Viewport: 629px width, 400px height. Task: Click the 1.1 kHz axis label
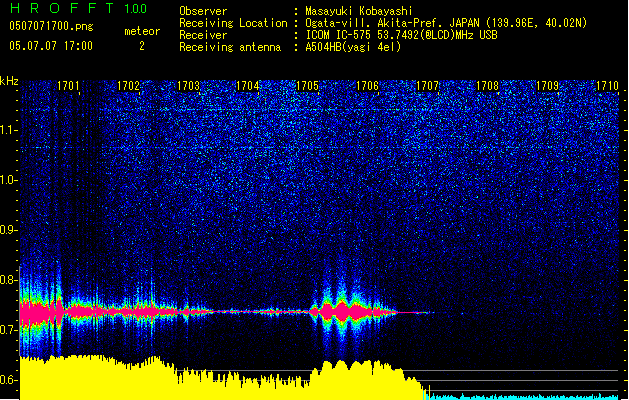click(9, 130)
